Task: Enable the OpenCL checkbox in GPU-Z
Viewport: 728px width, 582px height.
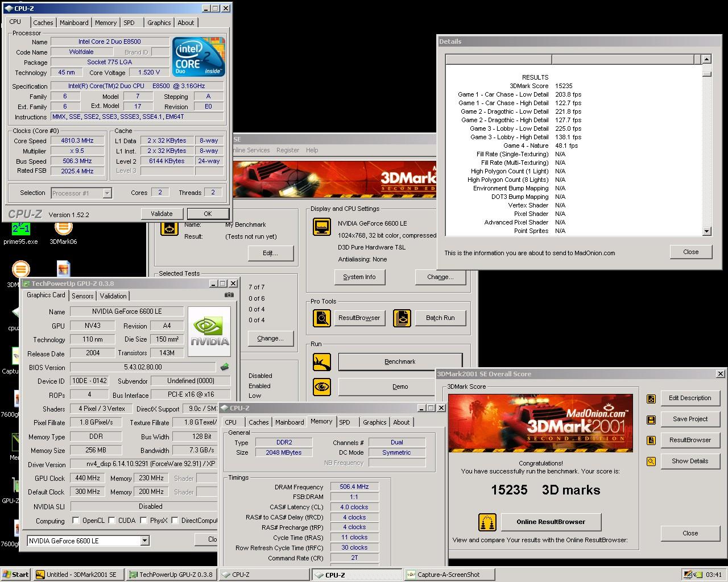Action: [x=76, y=520]
